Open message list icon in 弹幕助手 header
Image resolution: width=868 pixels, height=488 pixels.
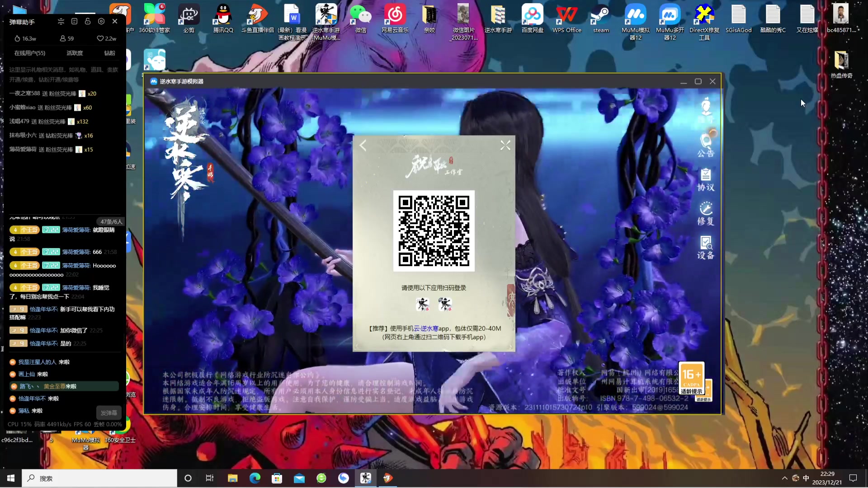click(x=75, y=21)
